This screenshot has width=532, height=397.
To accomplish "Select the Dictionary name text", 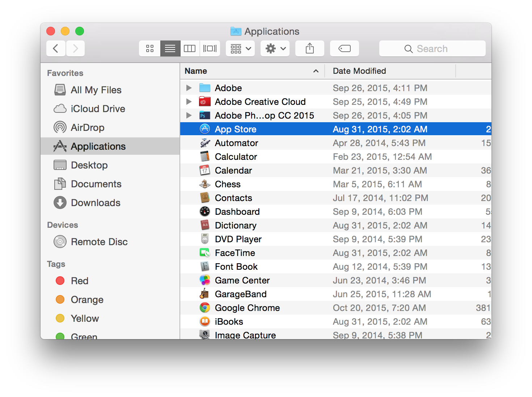I will [236, 225].
